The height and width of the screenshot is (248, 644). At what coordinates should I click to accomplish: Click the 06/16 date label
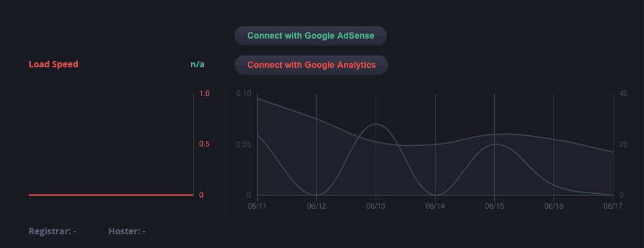554,206
